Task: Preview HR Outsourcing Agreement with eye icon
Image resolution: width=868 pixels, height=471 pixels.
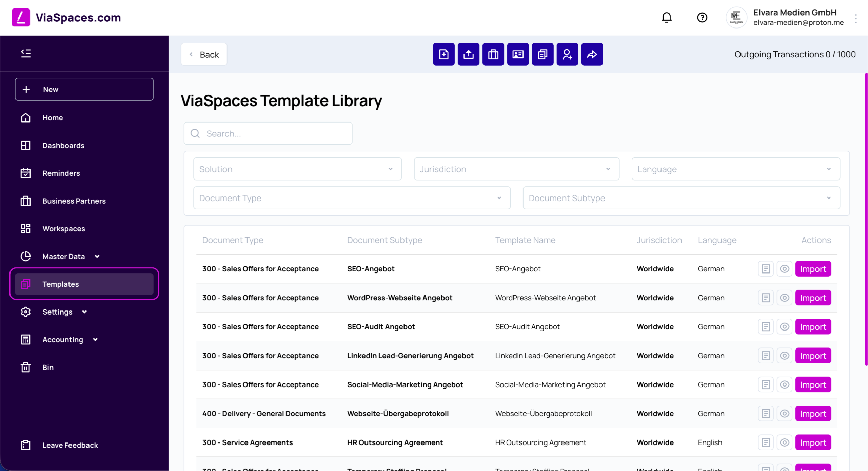Action: coord(784,442)
